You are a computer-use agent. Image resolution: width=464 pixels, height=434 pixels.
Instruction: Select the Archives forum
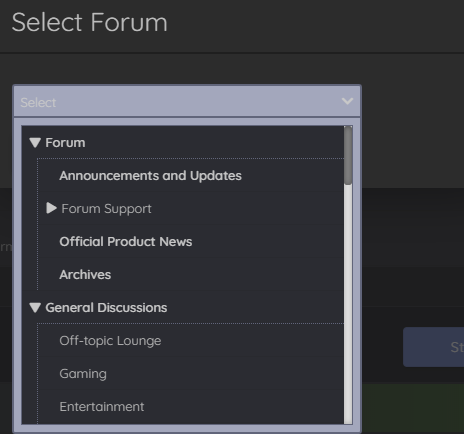[x=85, y=275]
